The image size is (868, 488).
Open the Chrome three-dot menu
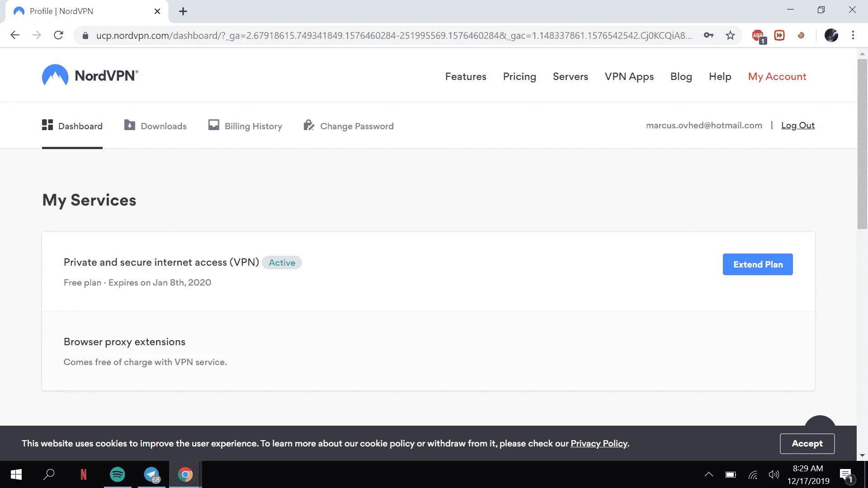coord(853,35)
